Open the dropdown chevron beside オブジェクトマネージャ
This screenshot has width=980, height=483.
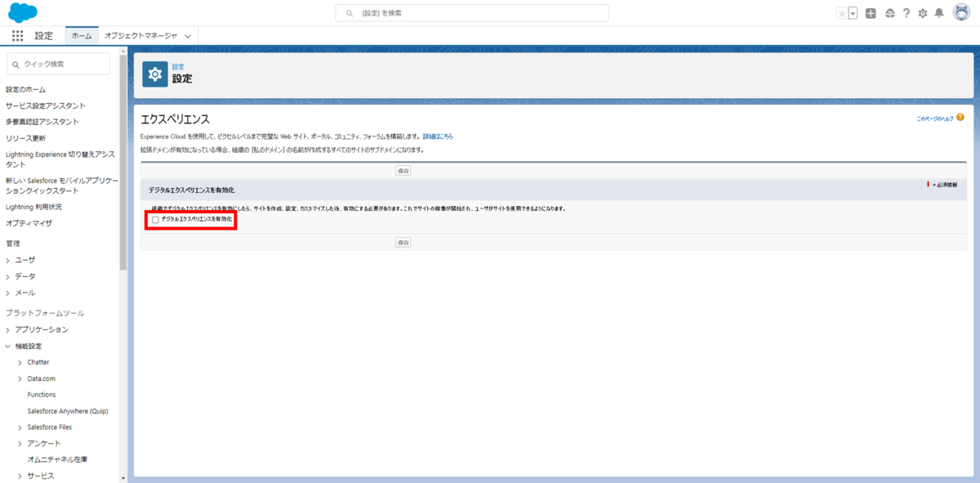pos(188,36)
